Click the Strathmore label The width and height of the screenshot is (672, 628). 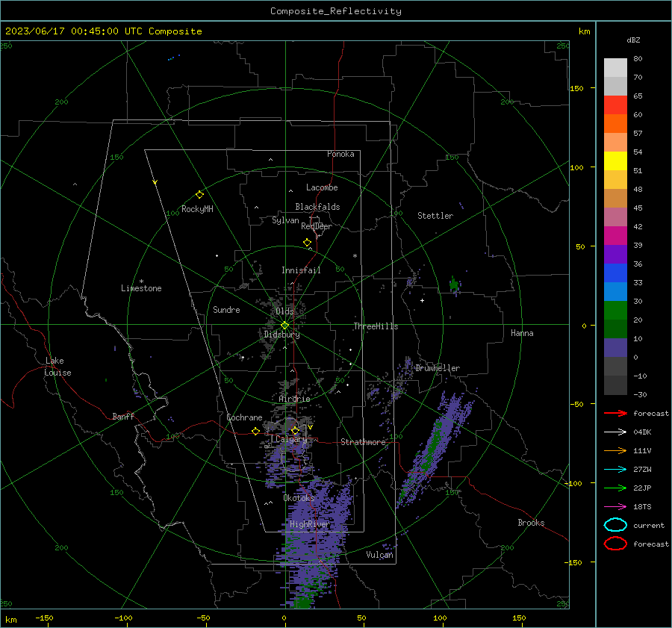tap(363, 442)
